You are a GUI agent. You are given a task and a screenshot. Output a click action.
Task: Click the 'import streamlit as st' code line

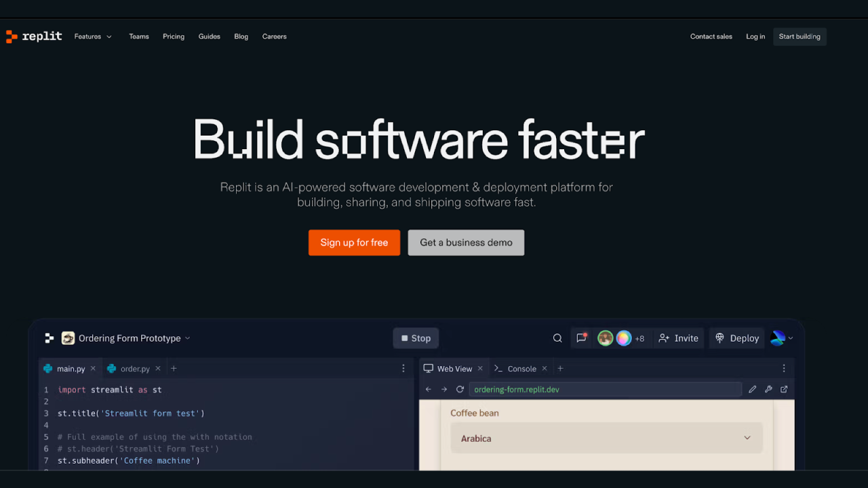110,390
